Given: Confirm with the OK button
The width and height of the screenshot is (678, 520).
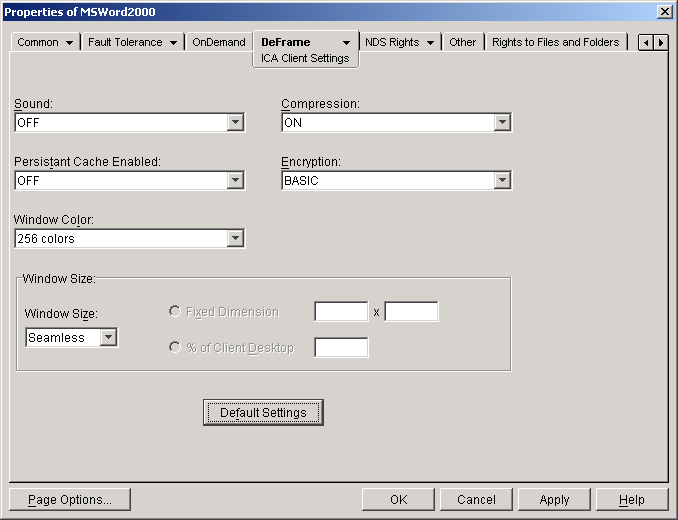Looking at the screenshot, I should pos(398,500).
